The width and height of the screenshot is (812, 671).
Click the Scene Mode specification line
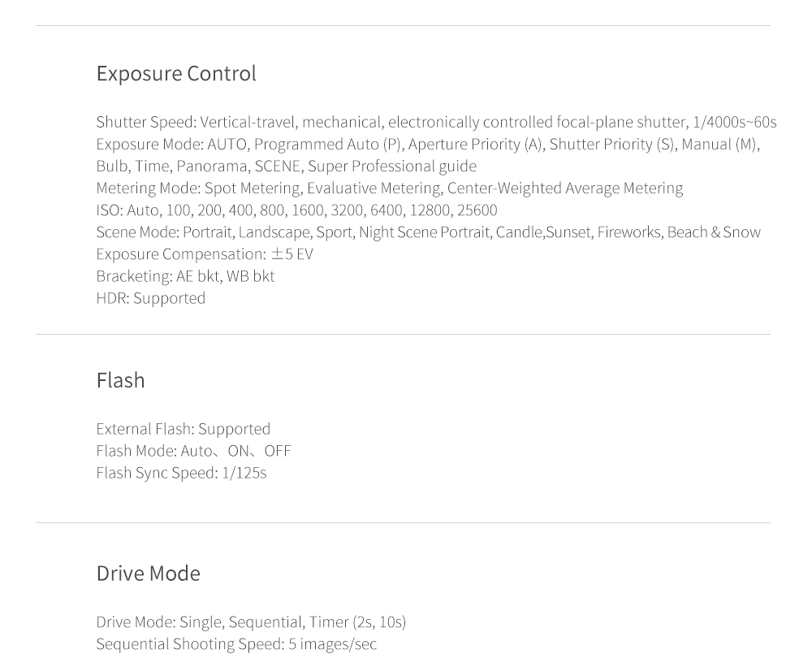pyautogui.click(x=428, y=232)
